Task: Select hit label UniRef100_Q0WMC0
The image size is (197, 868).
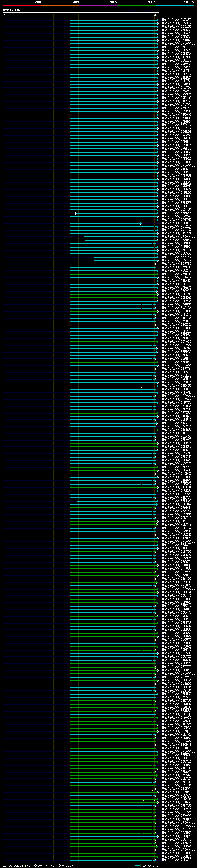Action: (177, 223)
